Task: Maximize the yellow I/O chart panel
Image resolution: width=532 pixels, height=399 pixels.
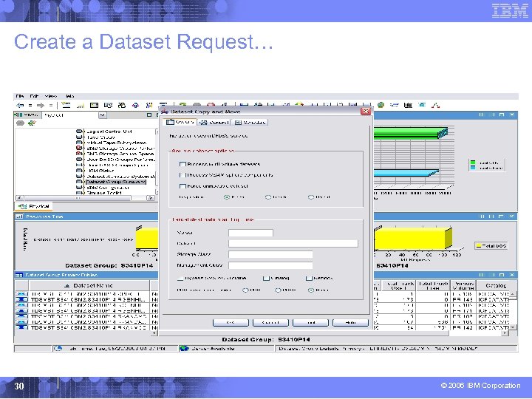Action: [x=502, y=216]
